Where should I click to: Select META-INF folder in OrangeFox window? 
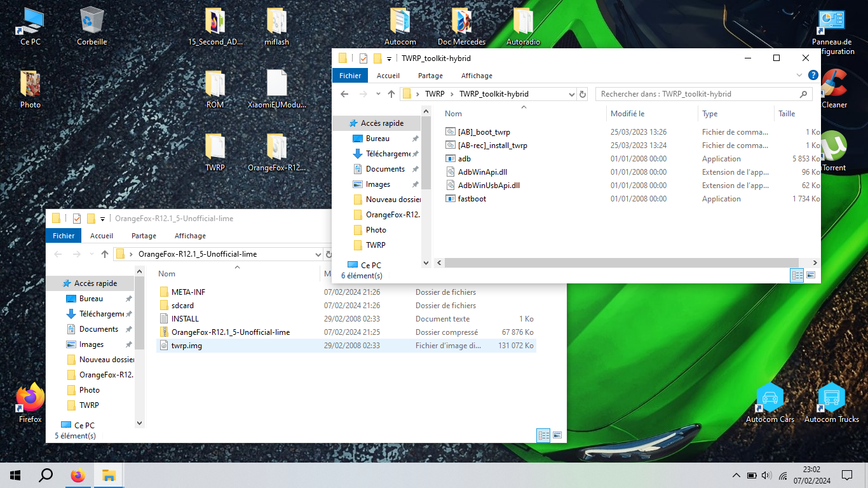tap(188, 292)
